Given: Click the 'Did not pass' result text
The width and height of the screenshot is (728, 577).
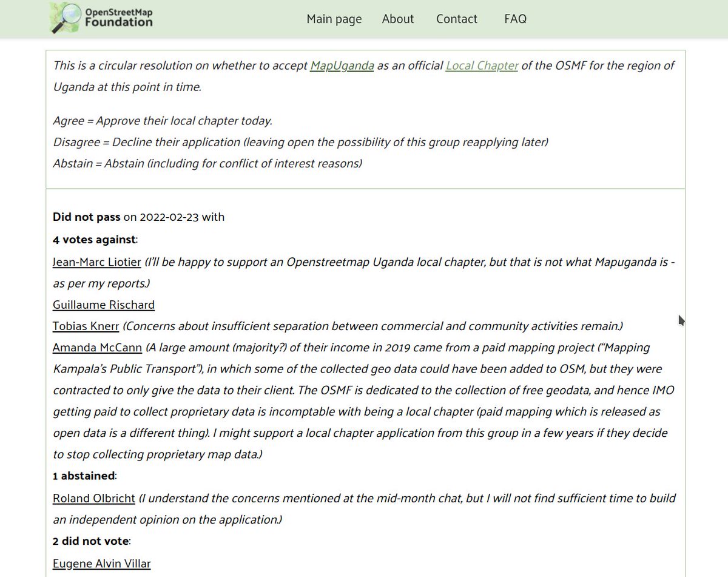Looking at the screenshot, I should [87, 217].
